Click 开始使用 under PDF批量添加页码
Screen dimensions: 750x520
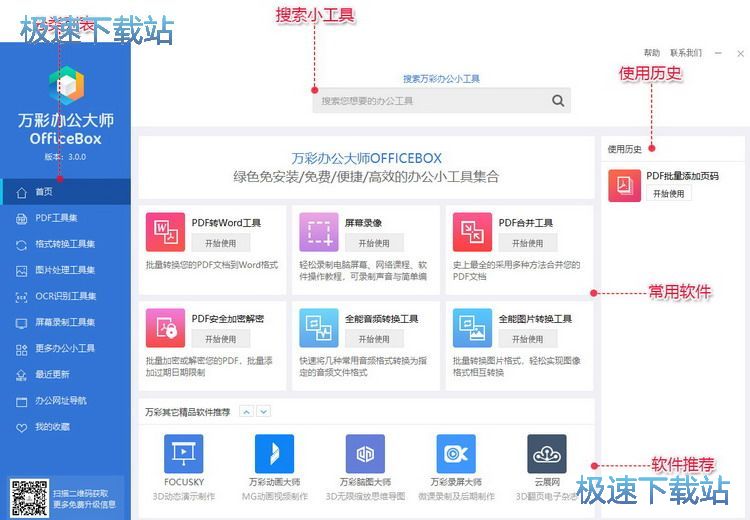(669, 194)
